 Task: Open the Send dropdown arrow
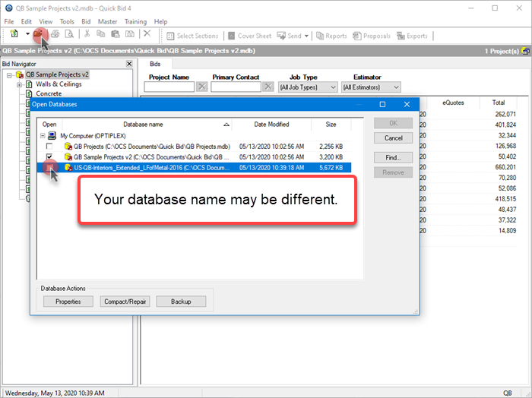[x=306, y=36]
